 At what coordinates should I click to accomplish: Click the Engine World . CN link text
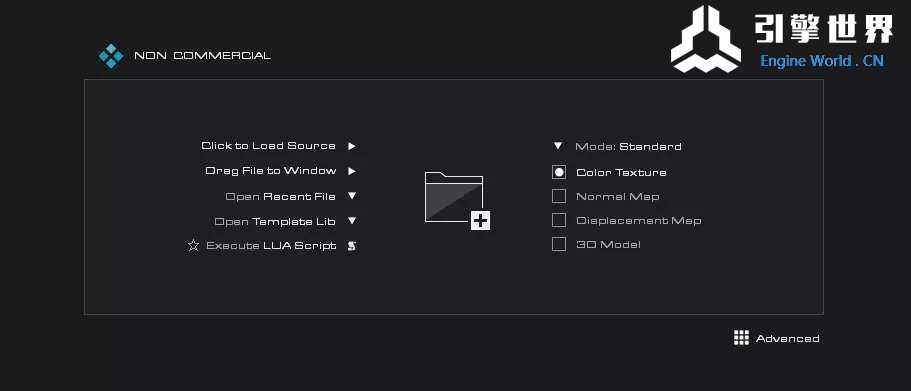coord(822,60)
